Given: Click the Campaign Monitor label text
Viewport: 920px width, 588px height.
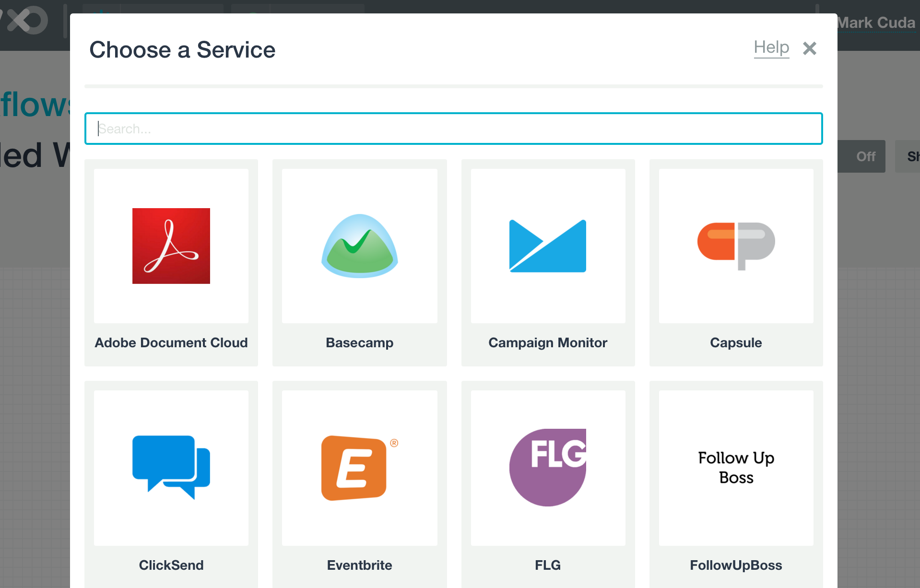Looking at the screenshot, I should pos(548,342).
